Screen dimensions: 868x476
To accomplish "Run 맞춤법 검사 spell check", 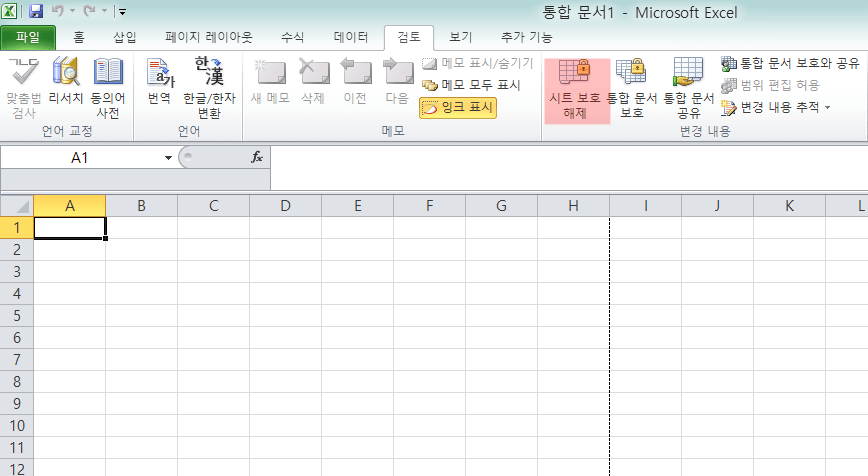I will coord(24,87).
